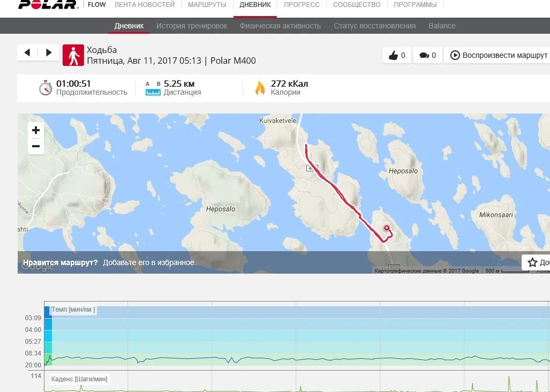Click the Kuivaketvele map label
The height and width of the screenshot is (392, 550).
tap(277, 120)
